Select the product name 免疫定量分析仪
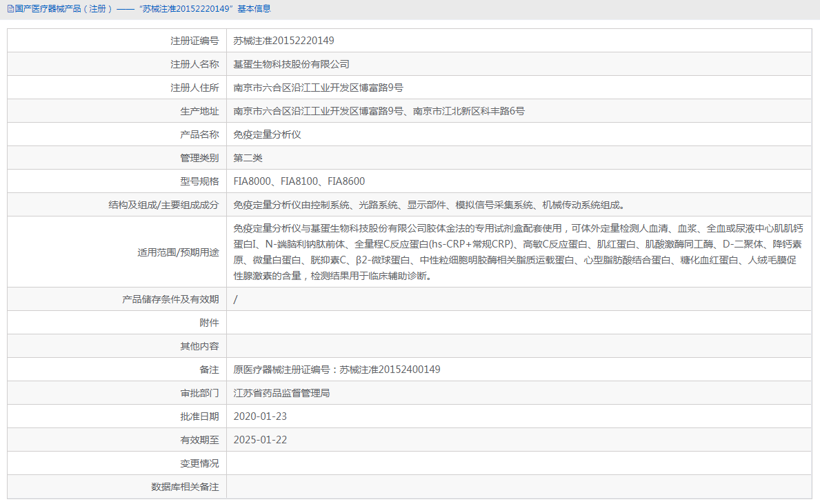Viewport: 820px width, 504px height. tap(267, 135)
